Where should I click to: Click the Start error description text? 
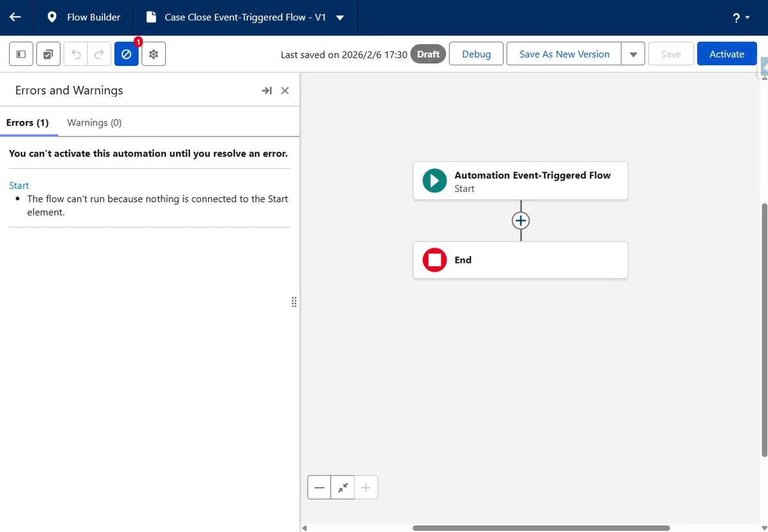pos(157,206)
